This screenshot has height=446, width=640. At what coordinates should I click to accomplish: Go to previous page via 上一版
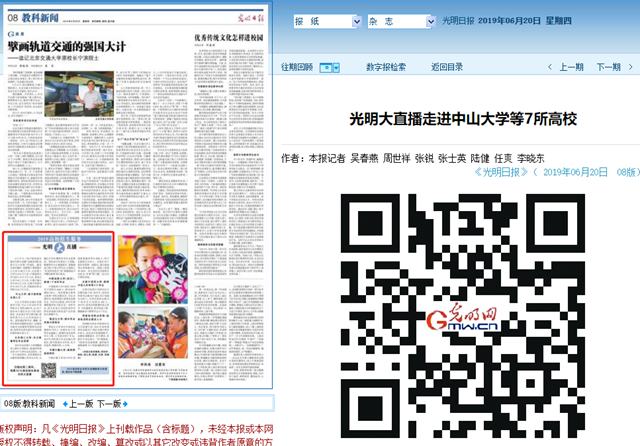coord(81,404)
